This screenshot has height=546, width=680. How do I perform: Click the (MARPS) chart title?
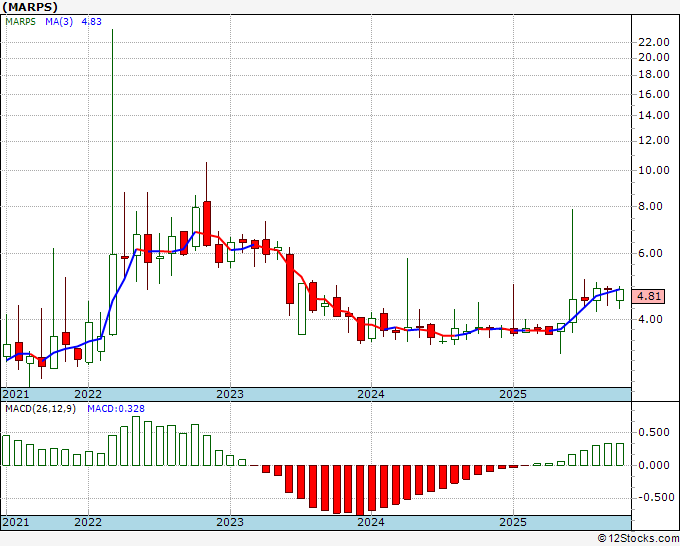click(30, 7)
